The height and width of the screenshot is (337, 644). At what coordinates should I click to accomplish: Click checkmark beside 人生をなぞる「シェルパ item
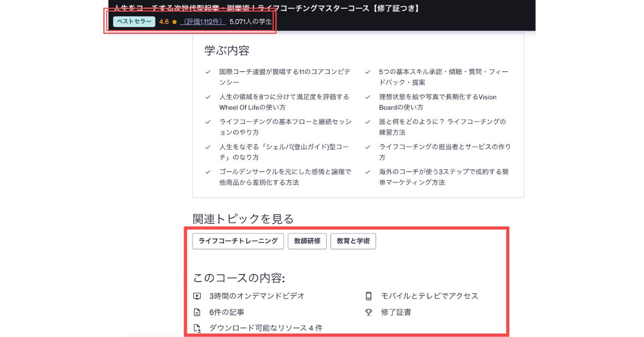[208, 147]
